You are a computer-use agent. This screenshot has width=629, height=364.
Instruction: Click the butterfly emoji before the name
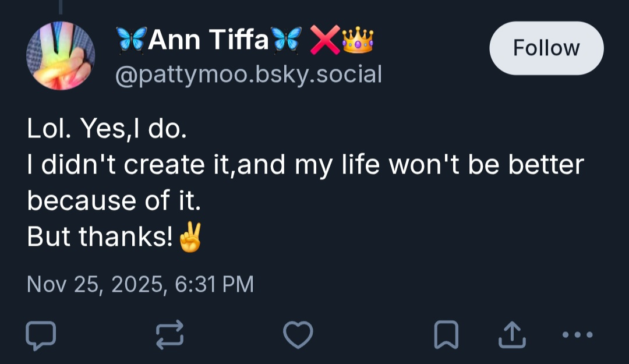131,40
